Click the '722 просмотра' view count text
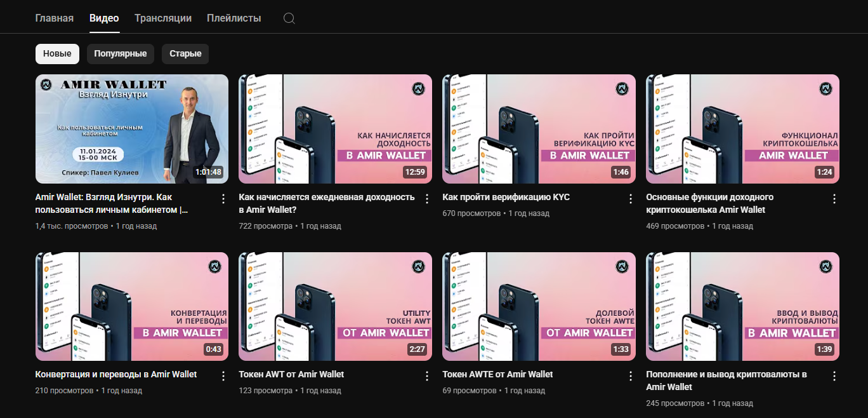 click(x=266, y=226)
